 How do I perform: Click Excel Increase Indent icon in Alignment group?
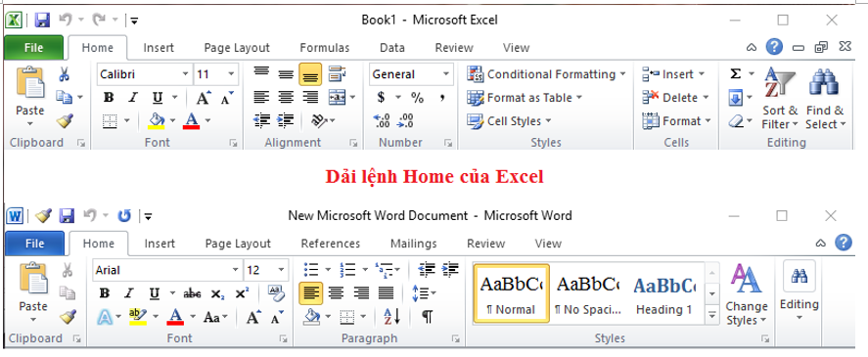point(285,120)
